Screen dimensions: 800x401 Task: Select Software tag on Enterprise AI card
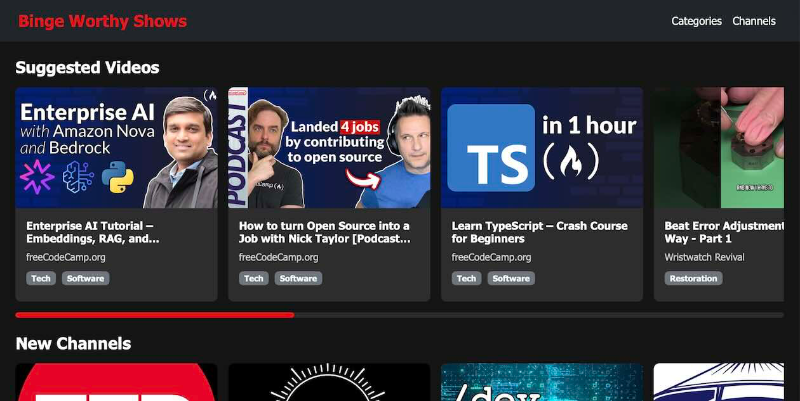(x=85, y=278)
